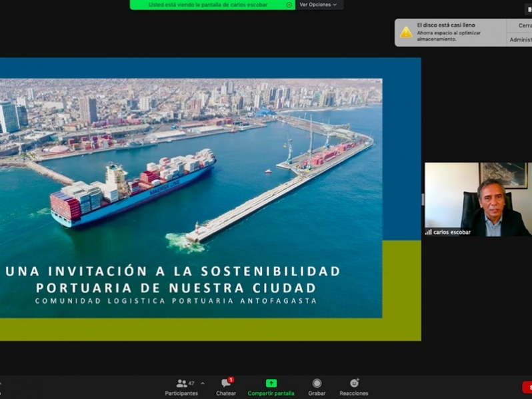Click the green screen-sharing status banner
532x399 pixels.
pyautogui.click(x=212, y=5)
